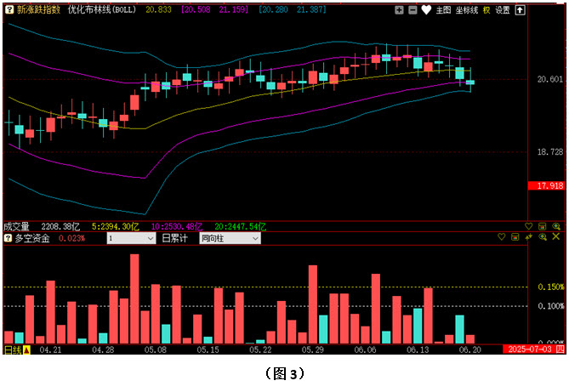
Task: Toggle the 权 adjustment option
Action: pyautogui.click(x=486, y=10)
